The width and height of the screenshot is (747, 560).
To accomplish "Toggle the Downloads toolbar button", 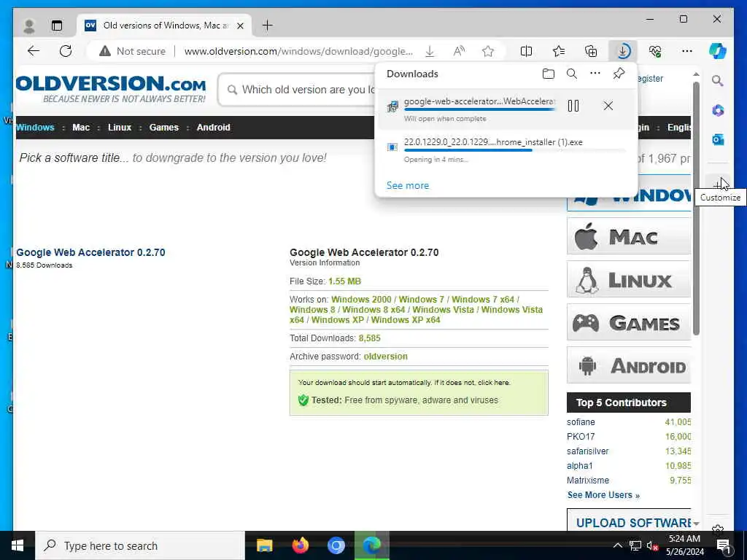I will pyautogui.click(x=623, y=51).
